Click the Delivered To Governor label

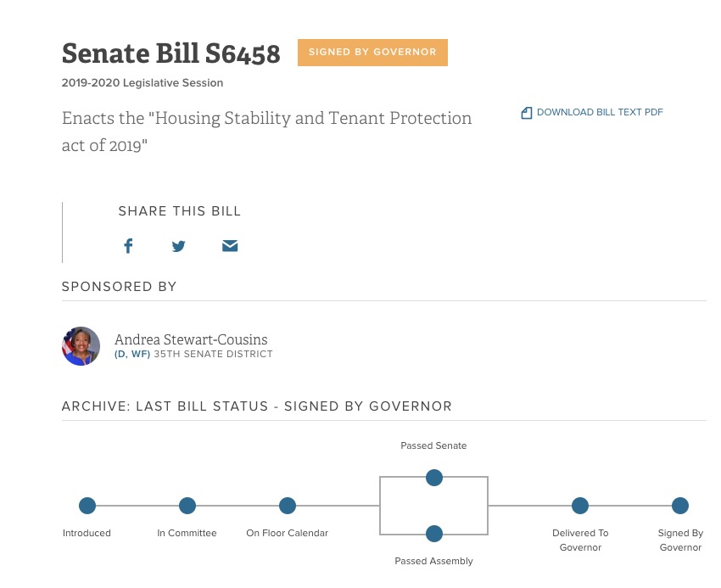pos(580,540)
